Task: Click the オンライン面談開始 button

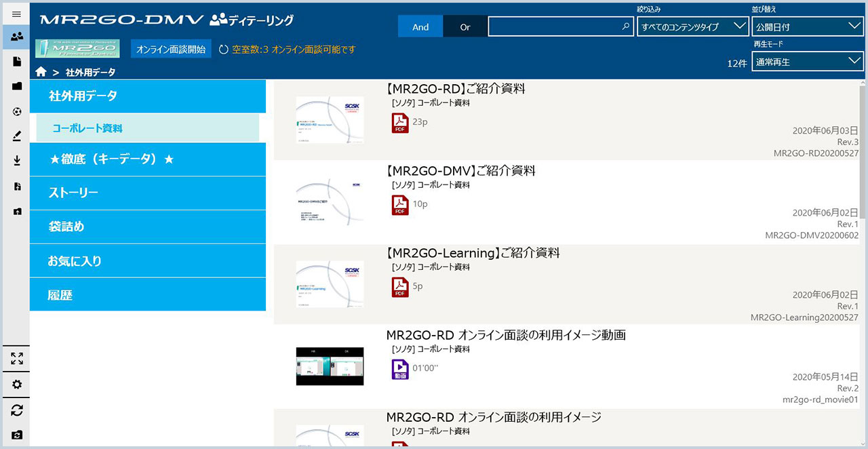Action: 171,49
